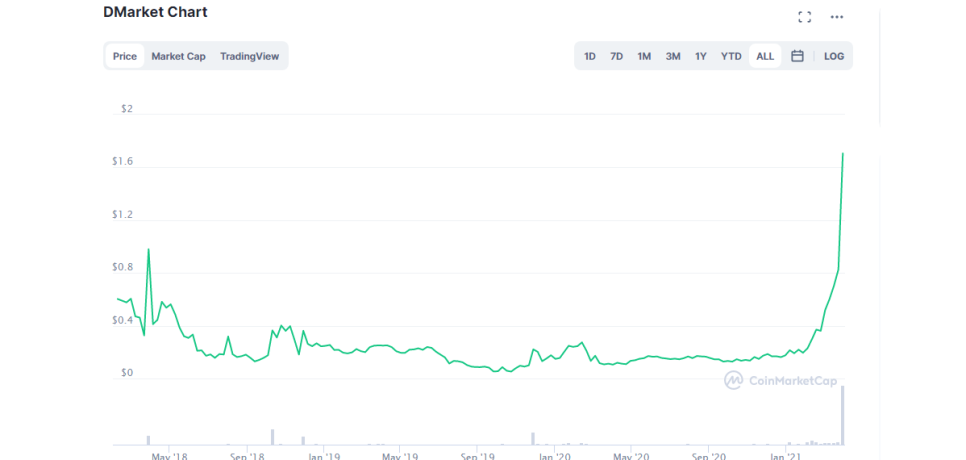Open the three-dot more options menu

(x=837, y=17)
